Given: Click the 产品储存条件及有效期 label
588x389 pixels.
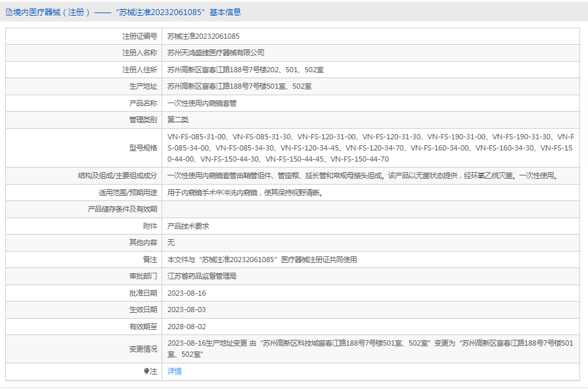Looking at the screenshot, I should [122, 209].
